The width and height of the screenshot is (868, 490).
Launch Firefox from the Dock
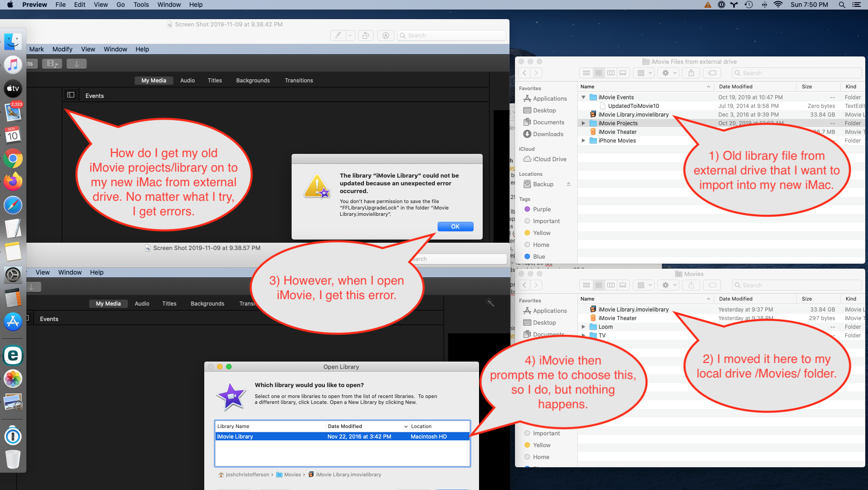click(13, 182)
